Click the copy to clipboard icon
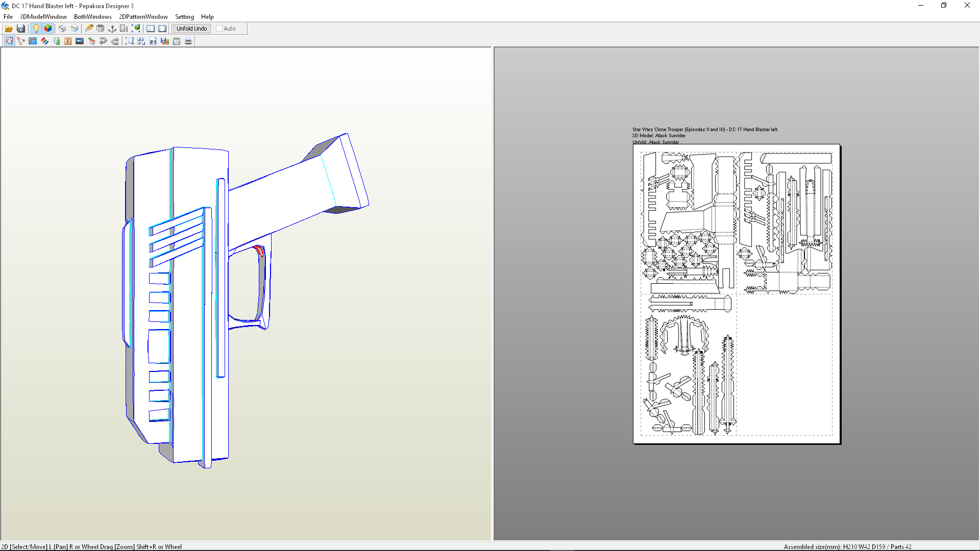The image size is (980, 551). tap(177, 41)
